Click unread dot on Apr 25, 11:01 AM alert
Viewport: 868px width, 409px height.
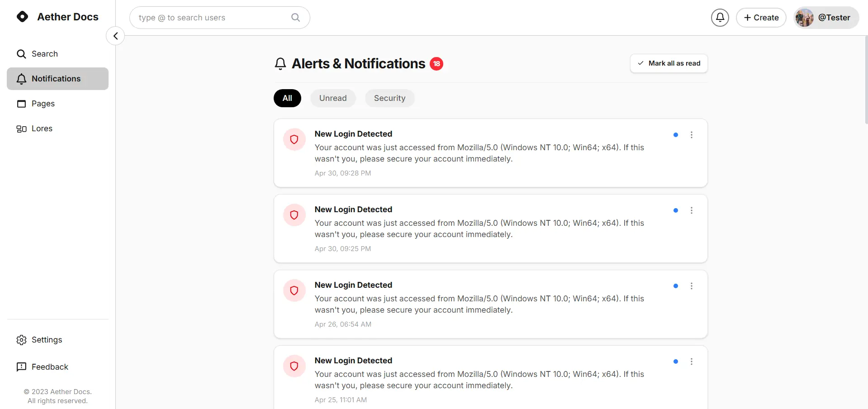(676, 361)
